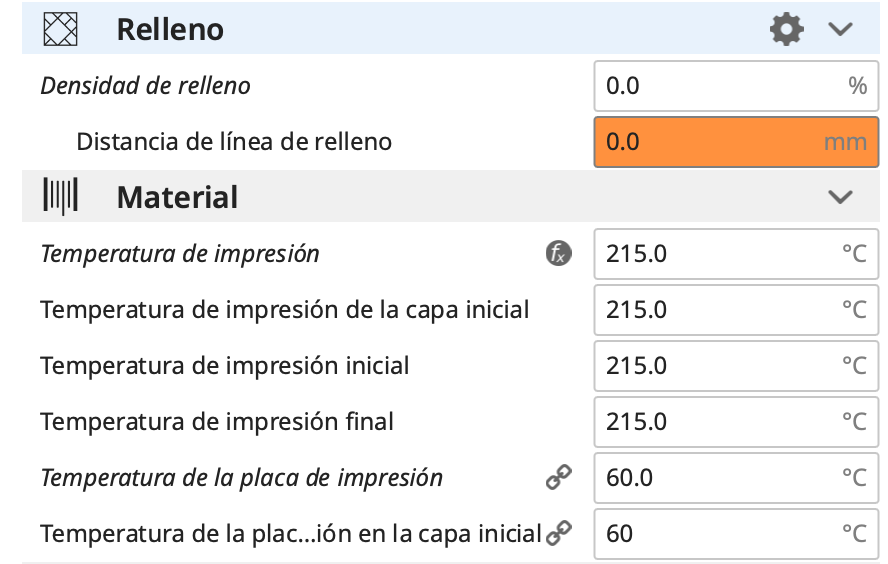888x564 pixels.
Task: Click the Material section barcode icon
Action: point(60,197)
